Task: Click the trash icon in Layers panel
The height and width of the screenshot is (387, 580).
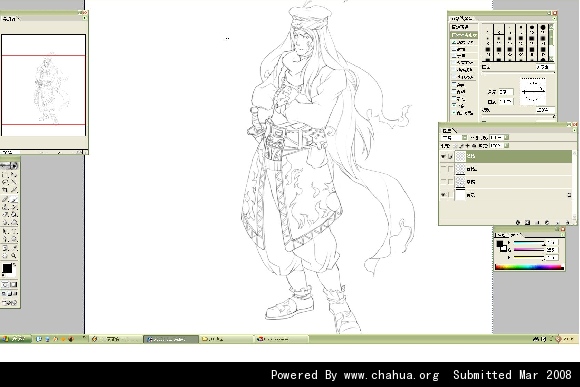Action: (x=567, y=222)
